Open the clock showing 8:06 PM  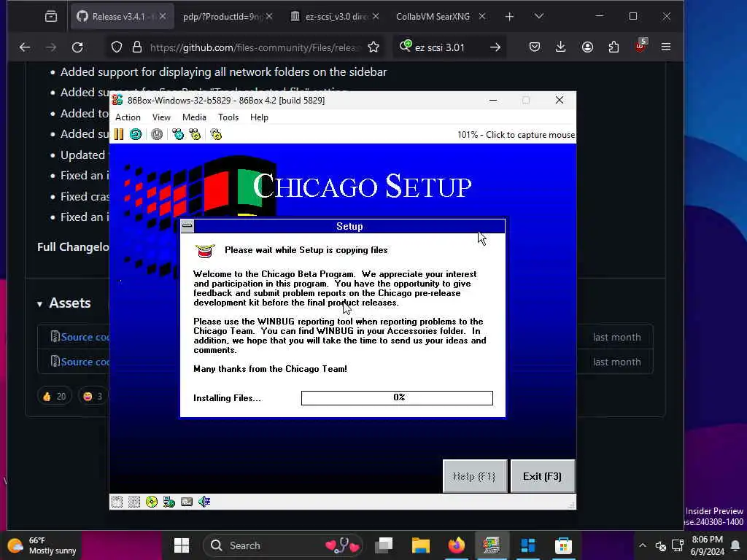pyautogui.click(x=708, y=545)
